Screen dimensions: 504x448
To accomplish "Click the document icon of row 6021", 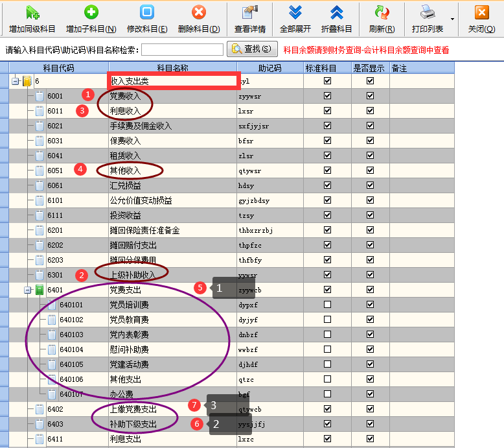I will tap(40, 126).
